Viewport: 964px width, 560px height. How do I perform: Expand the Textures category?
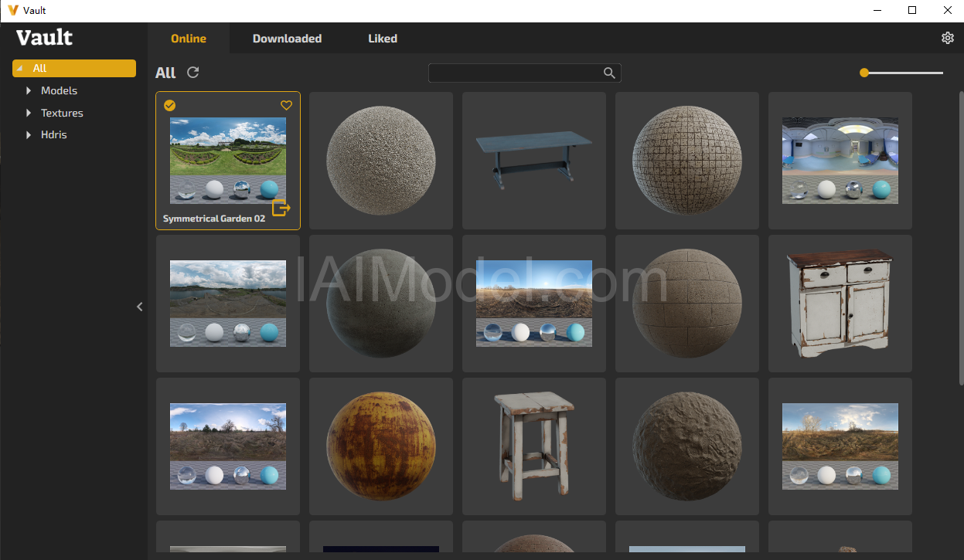[x=29, y=114]
